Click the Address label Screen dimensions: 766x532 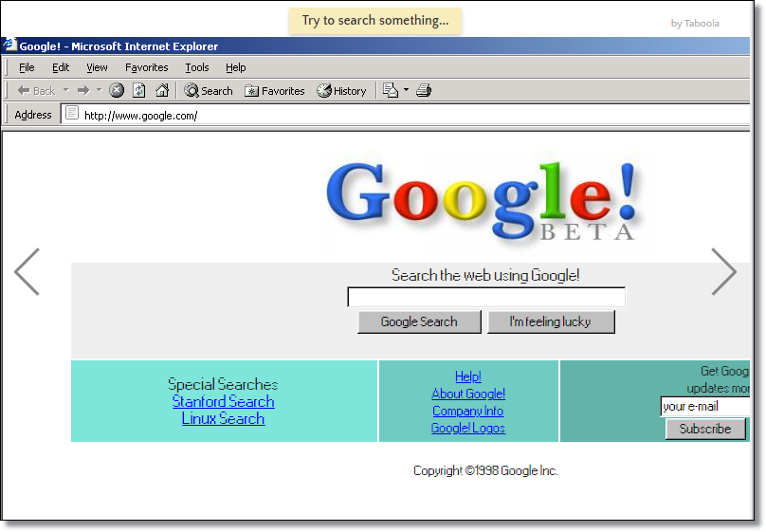[x=33, y=115]
